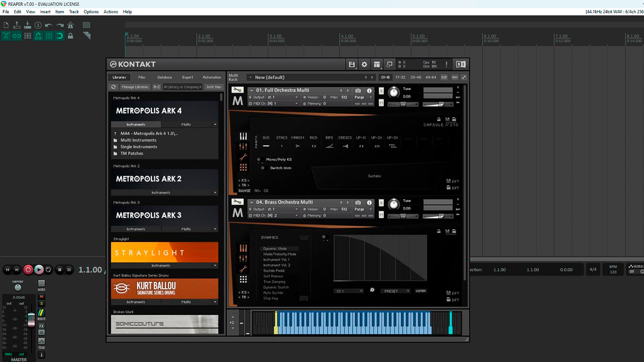The height and width of the screenshot is (362, 644).
Task: Expand Metropolis Ark 2 Instruments dropdown arrow
Action: click(x=215, y=192)
